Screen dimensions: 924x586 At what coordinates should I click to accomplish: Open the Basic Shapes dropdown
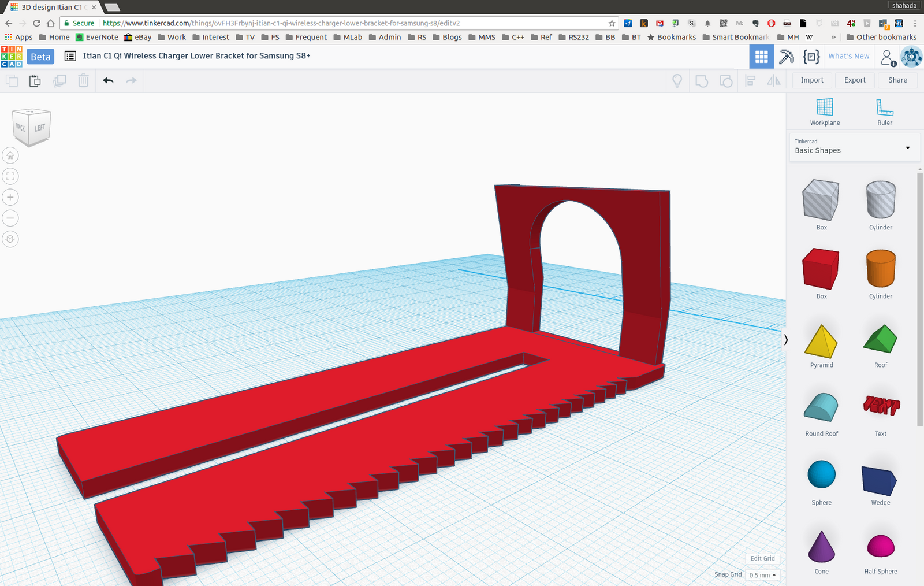[852, 147]
